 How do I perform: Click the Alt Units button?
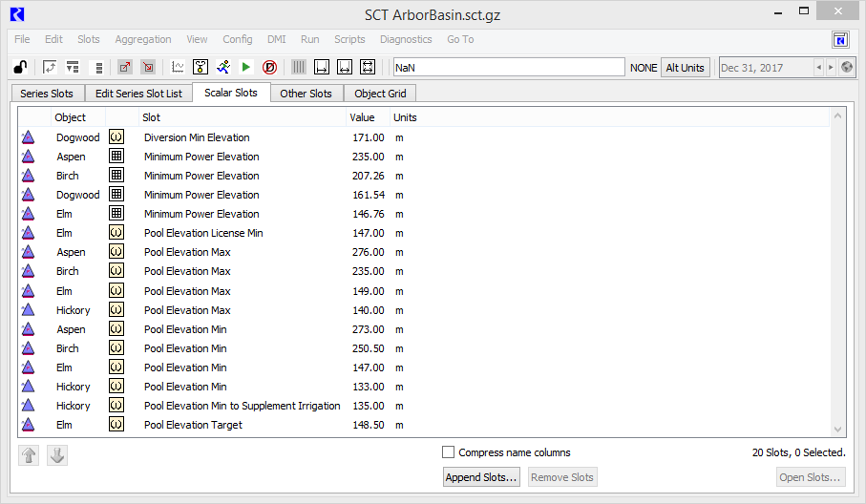(x=686, y=68)
